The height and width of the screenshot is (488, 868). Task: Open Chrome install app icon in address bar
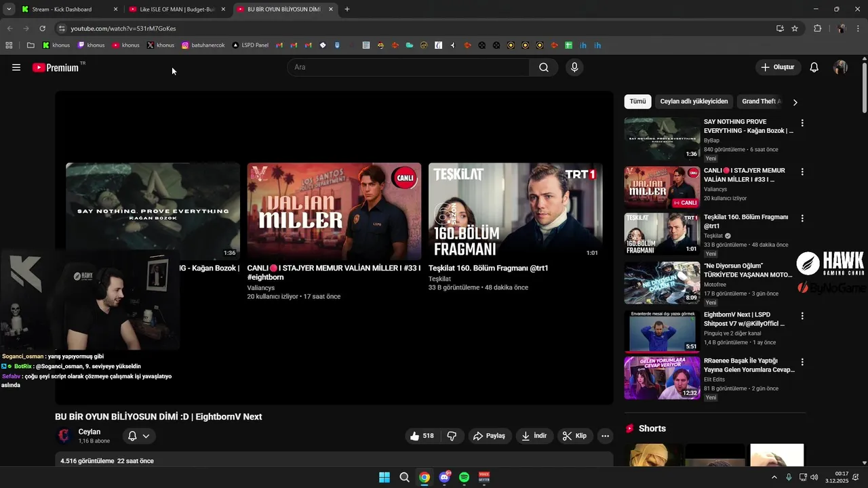point(780,28)
